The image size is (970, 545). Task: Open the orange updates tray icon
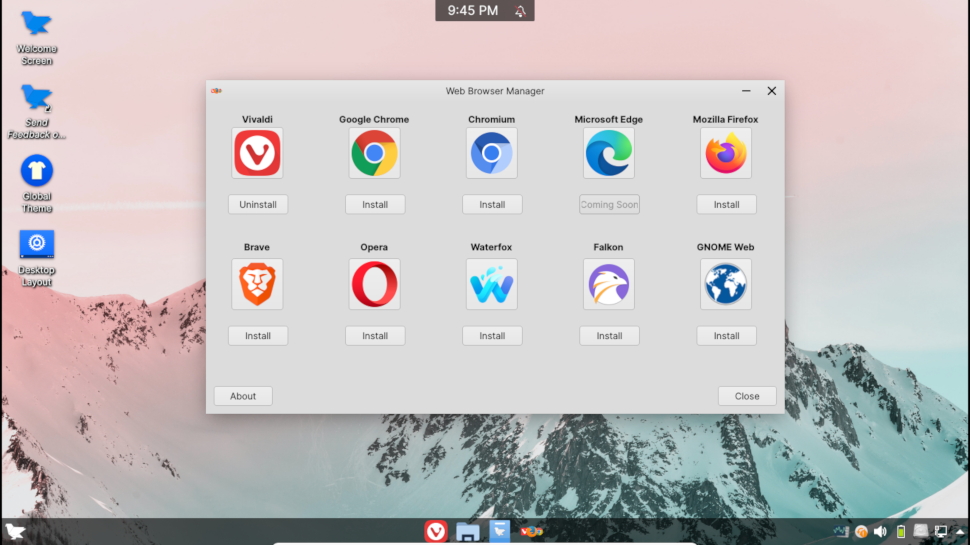click(861, 531)
